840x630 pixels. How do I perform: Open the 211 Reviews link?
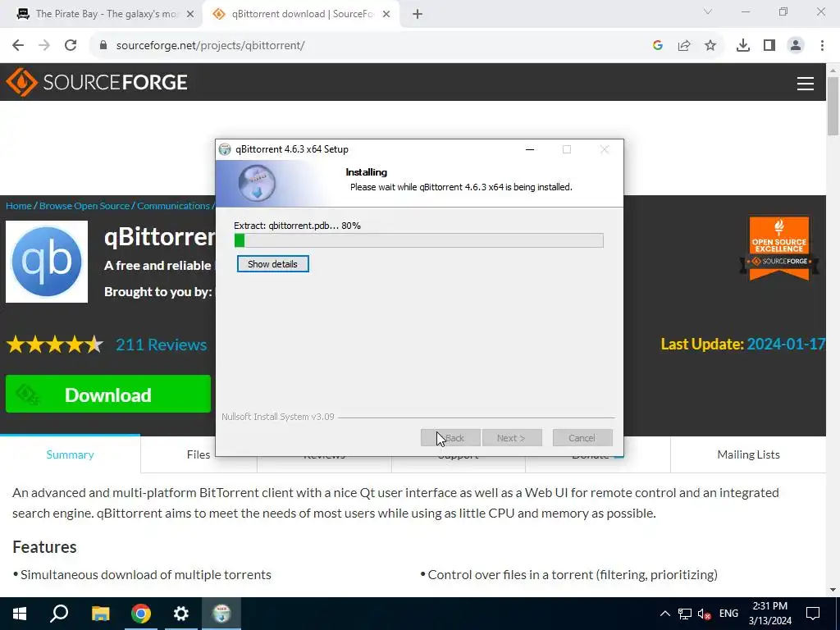tap(162, 345)
